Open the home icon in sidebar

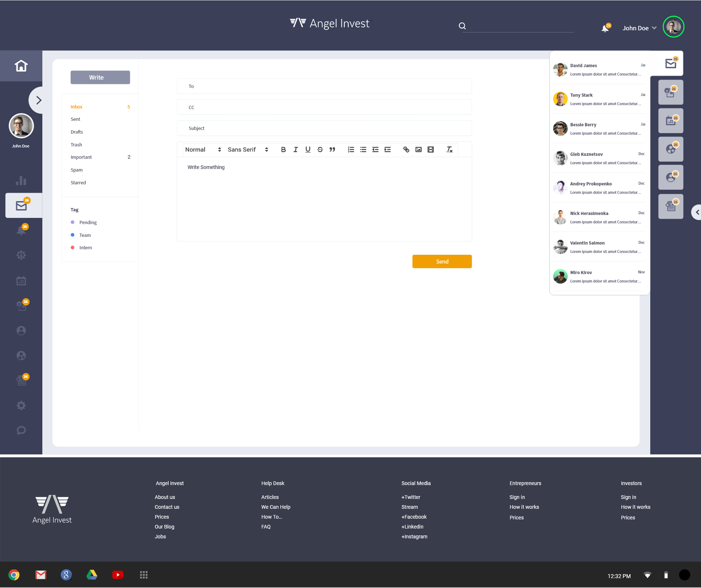[x=21, y=66]
